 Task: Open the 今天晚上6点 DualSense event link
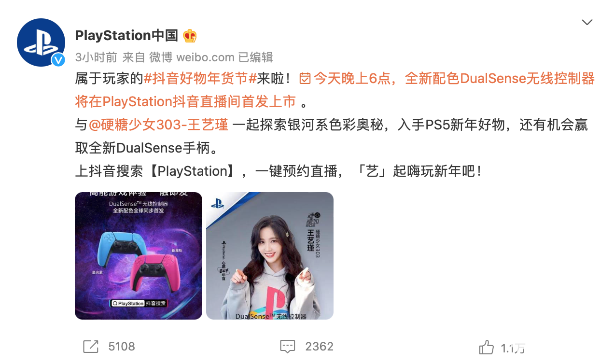[x=335, y=90]
